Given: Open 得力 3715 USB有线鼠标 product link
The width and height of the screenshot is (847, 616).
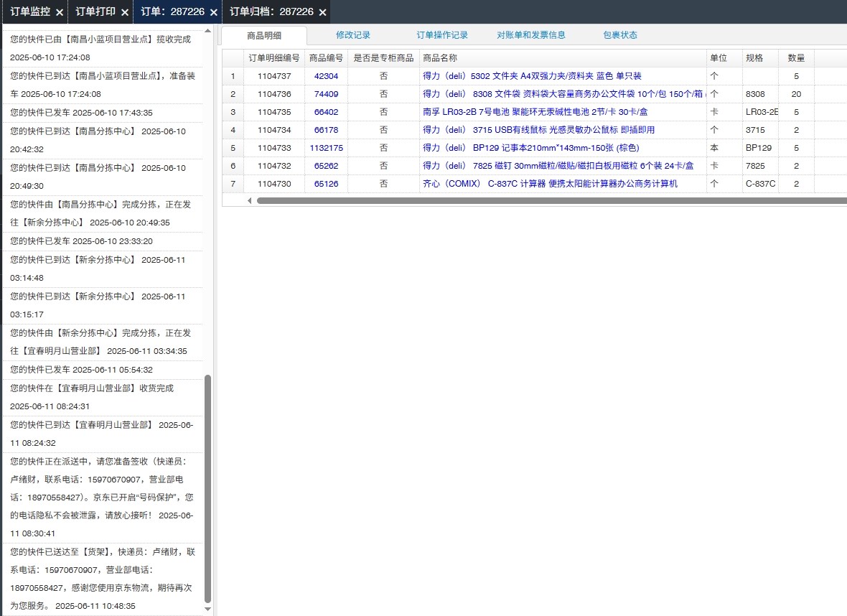Looking at the screenshot, I should 538,130.
